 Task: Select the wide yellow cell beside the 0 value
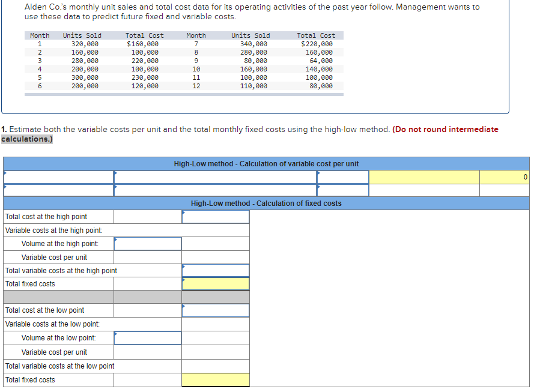coord(424,177)
